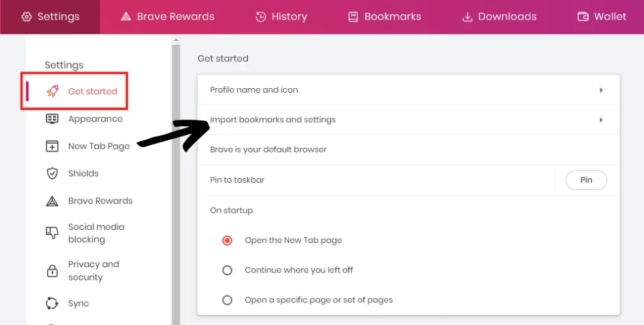
Task: Switch to the Bookmarks top tab
Action: pyautogui.click(x=384, y=17)
